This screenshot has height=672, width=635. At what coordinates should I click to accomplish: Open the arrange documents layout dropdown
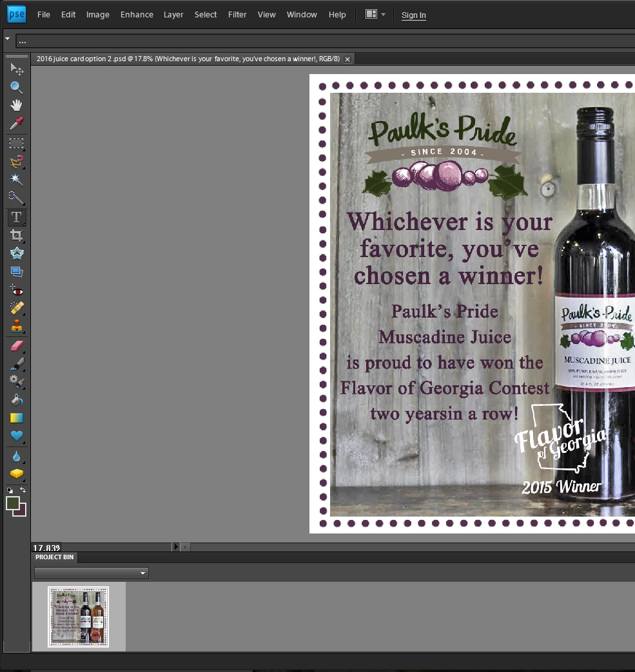[x=375, y=14]
